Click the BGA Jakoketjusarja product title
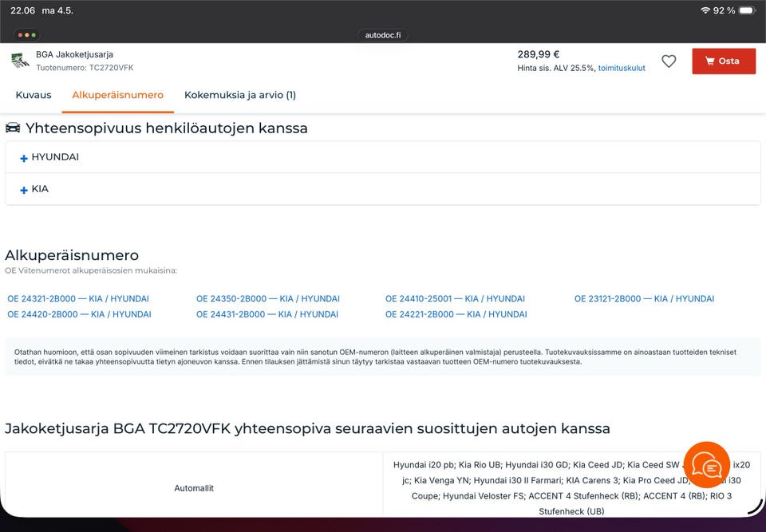The height and width of the screenshot is (532, 766). [x=74, y=54]
